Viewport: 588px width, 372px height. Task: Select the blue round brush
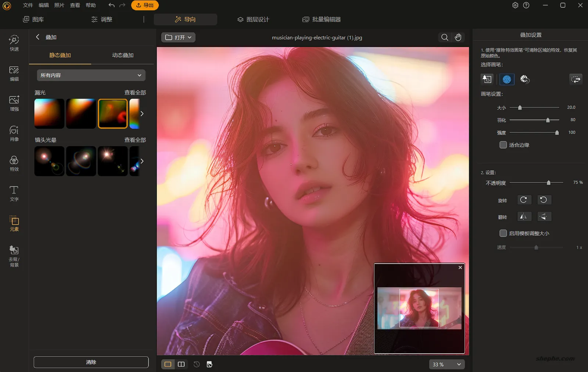[507, 79]
